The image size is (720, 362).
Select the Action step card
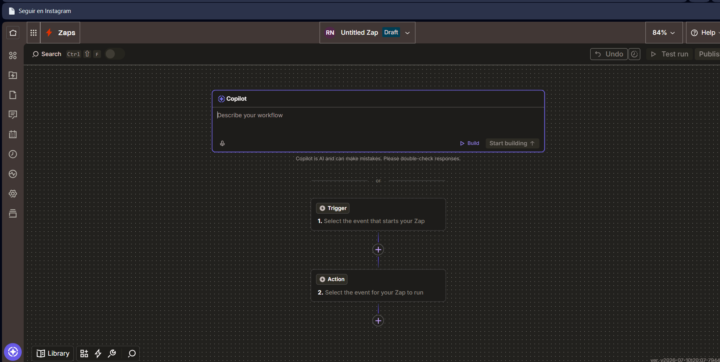point(378,285)
